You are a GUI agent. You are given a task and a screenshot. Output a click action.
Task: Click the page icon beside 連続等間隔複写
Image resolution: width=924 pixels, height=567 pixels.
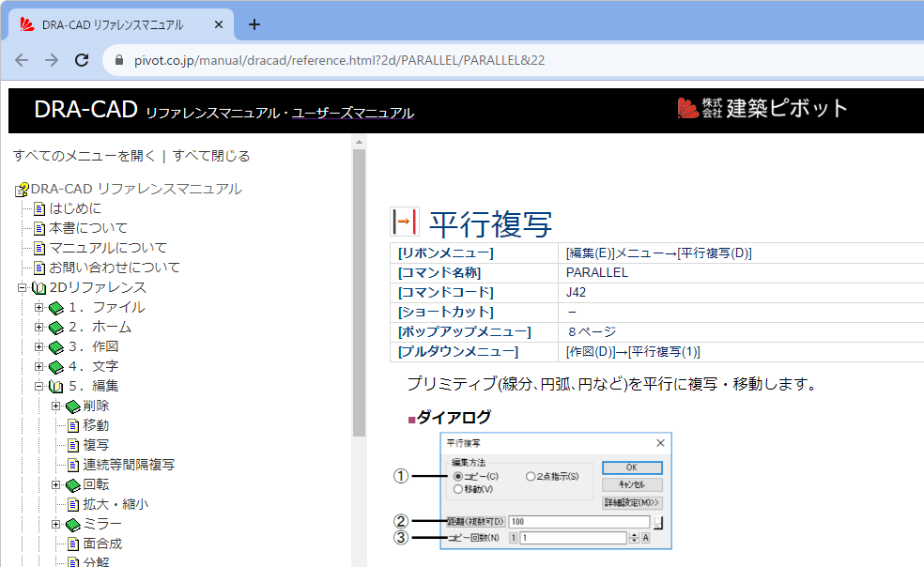(73, 465)
